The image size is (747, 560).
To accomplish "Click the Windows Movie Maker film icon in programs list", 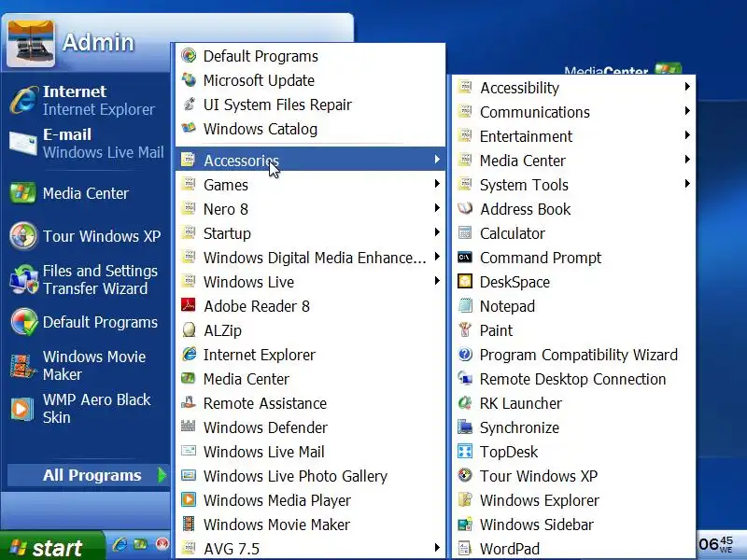I will pyautogui.click(x=189, y=525).
